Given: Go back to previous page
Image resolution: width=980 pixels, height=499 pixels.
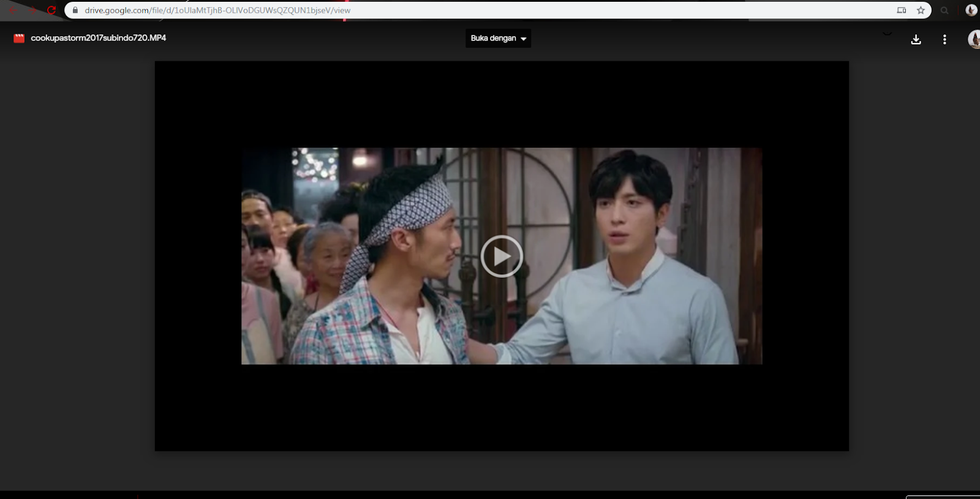Looking at the screenshot, I should coord(13,10).
